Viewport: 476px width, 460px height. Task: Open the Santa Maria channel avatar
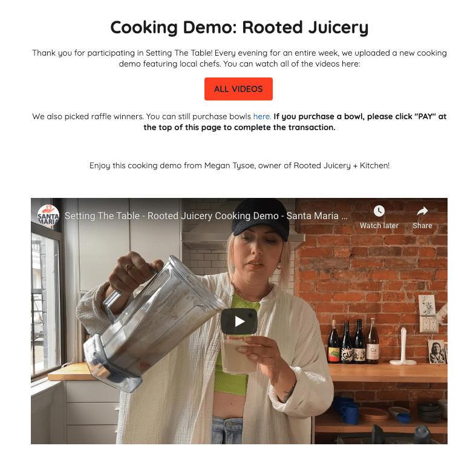(48, 215)
